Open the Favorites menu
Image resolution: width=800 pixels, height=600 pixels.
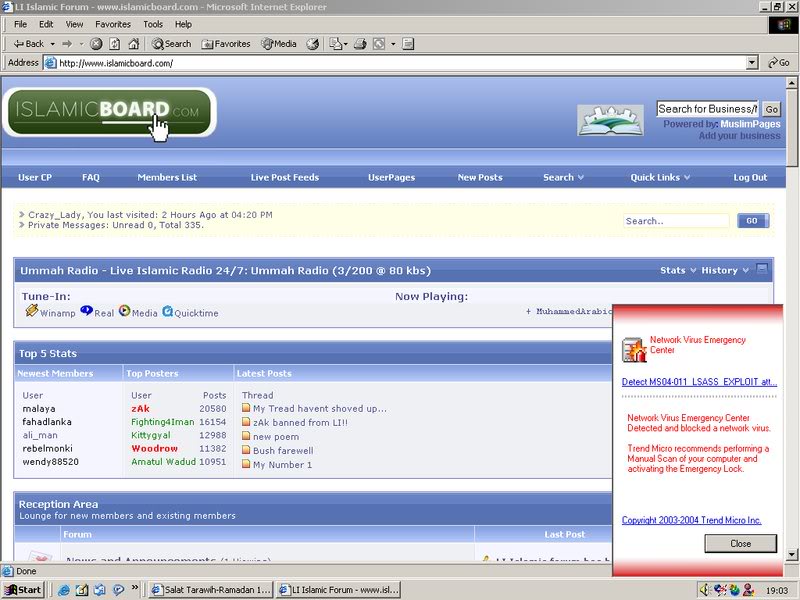point(113,24)
